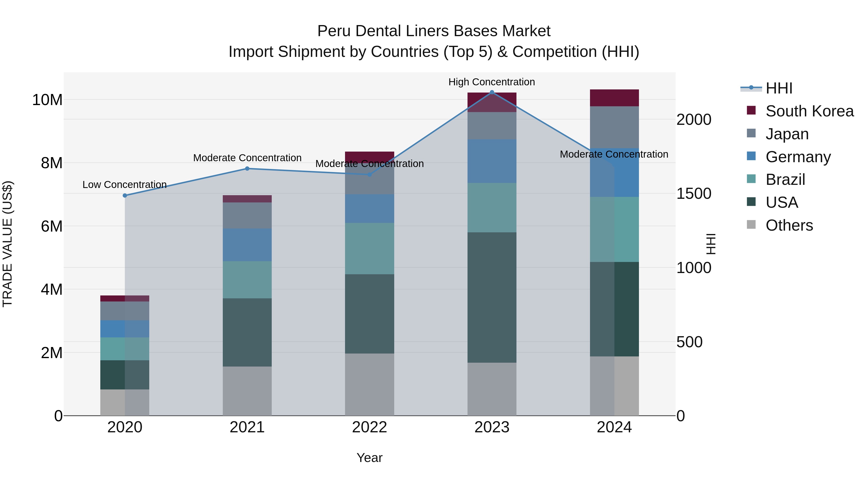Click the 2024 x-axis tick label

coord(614,427)
